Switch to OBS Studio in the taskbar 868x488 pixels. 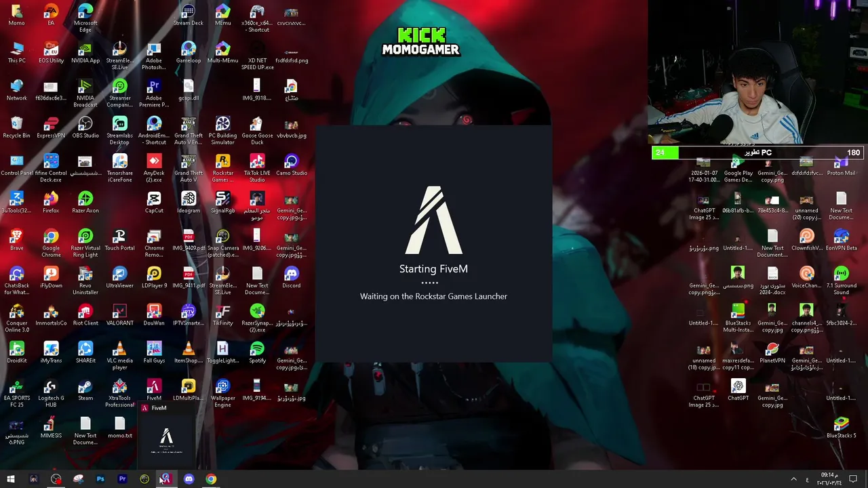(x=56, y=479)
